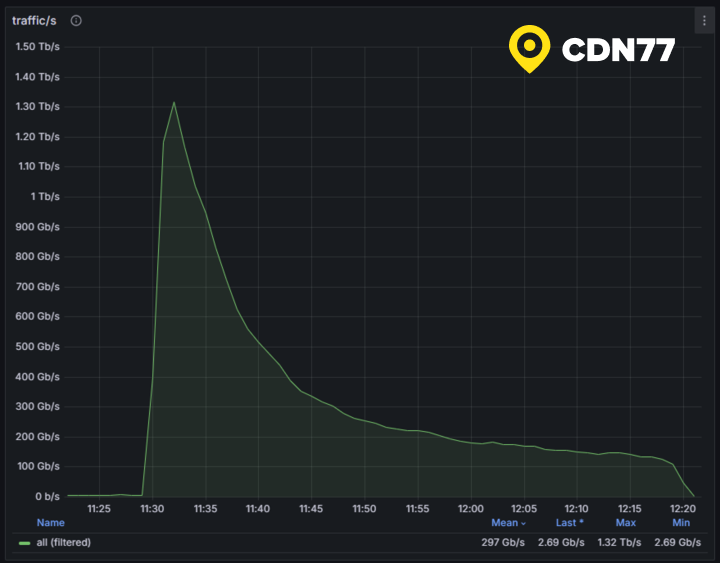Click the 600 Gb/s y-axis label
This screenshot has height=563, width=720.
[37, 316]
